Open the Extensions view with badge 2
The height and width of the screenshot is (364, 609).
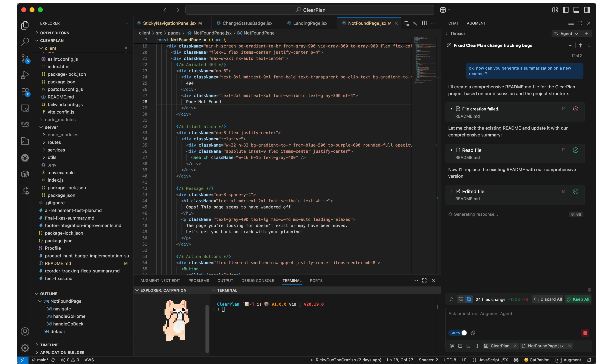[x=25, y=92]
